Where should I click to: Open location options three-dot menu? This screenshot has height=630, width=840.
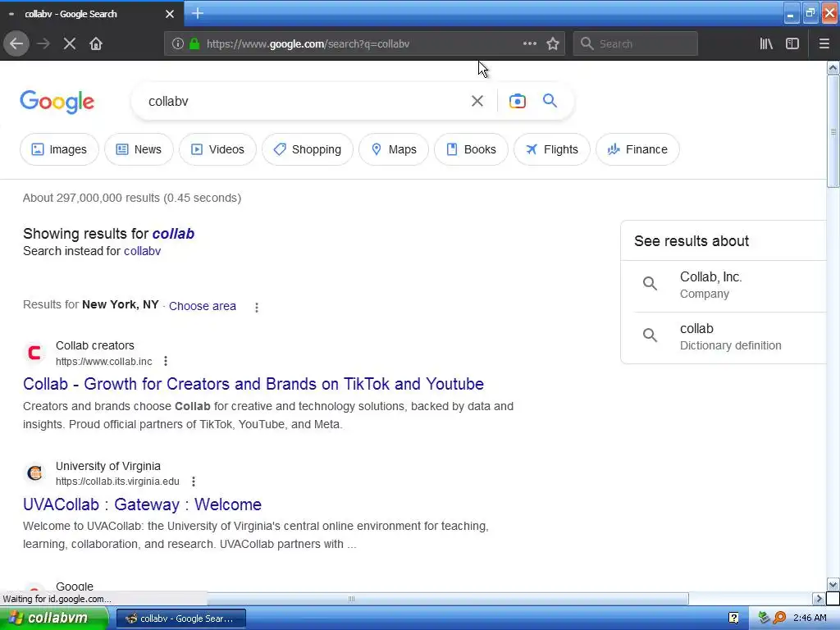[257, 307]
